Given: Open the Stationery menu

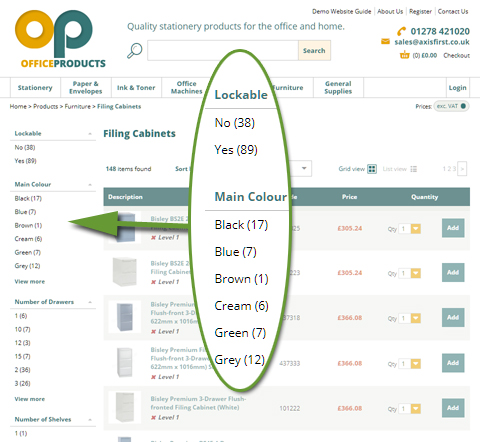Looking at the screenshot, I should pos(35,88).
